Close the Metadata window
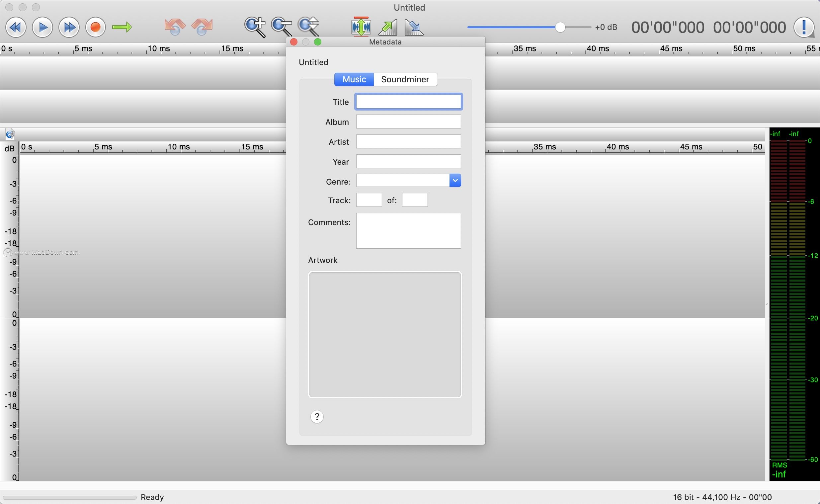 click(x=294, y=42)
